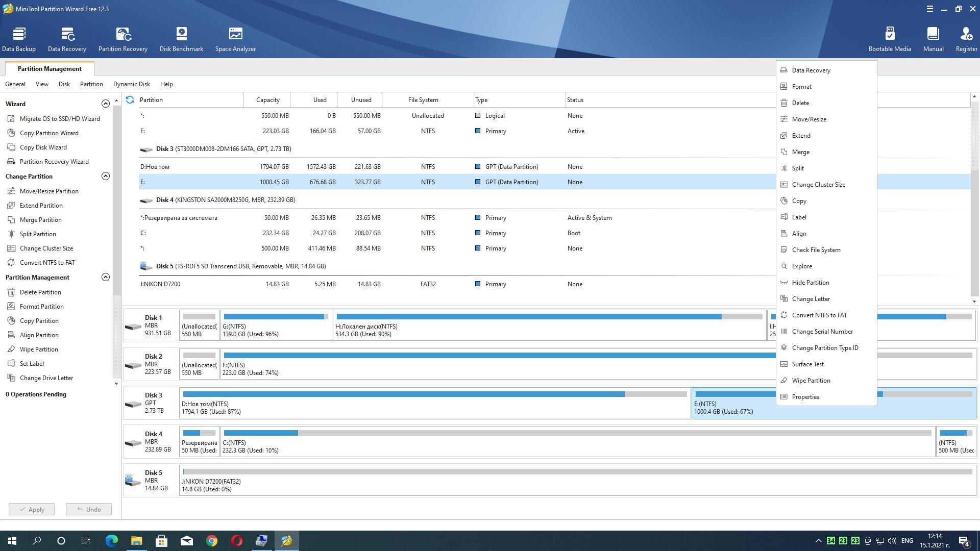
Task: Collapse the Change Partition section
Action: 106,176
